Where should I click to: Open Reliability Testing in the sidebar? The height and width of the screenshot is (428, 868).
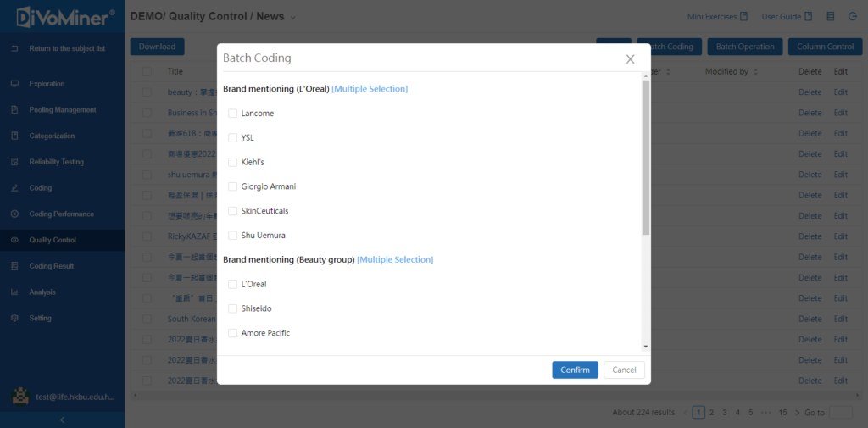(57, 162)
